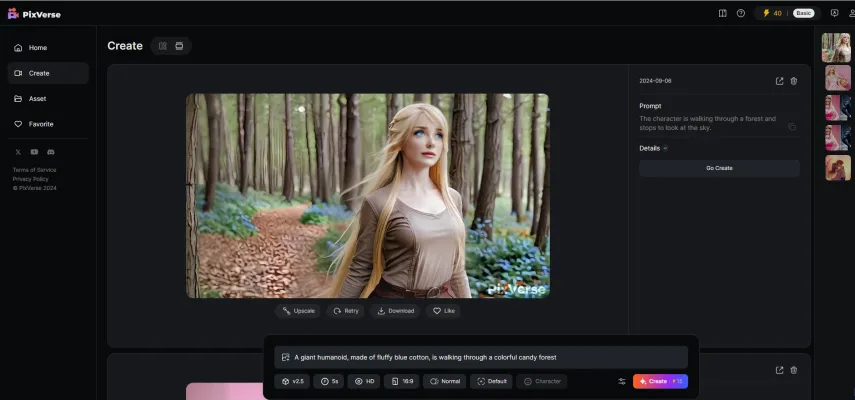Open the advanced settings sliders icon
Viewport: 855px width, 400px height.
click(x=621, y=381)
